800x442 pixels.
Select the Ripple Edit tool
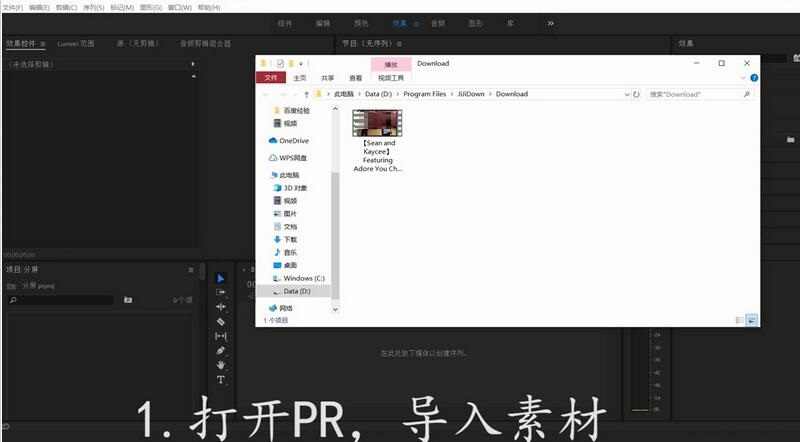221,307
